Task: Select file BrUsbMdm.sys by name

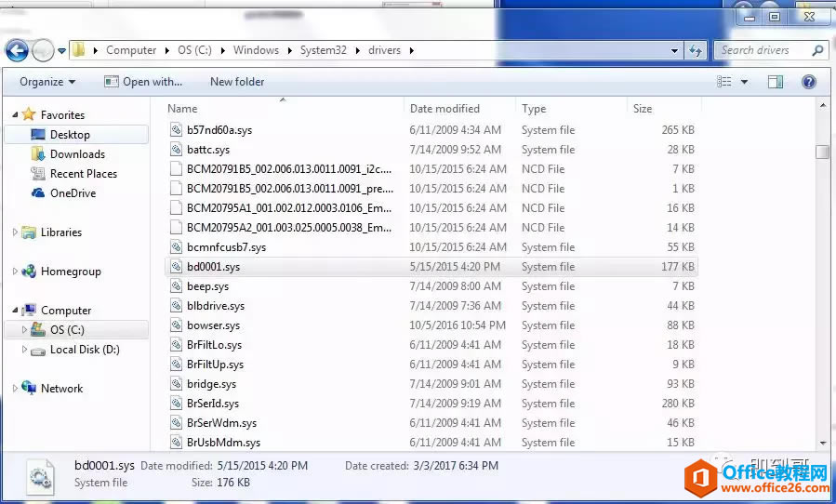Action: click(x=223, y=442)
